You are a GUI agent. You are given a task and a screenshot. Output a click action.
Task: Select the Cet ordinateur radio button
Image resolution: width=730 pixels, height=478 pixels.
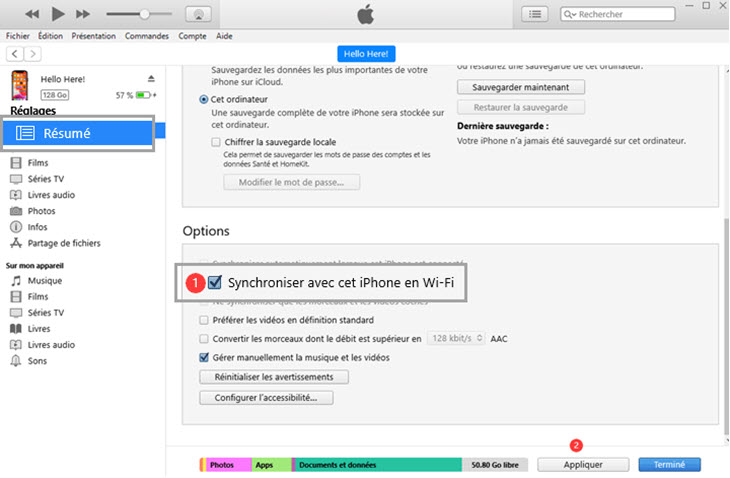[203, 100]
